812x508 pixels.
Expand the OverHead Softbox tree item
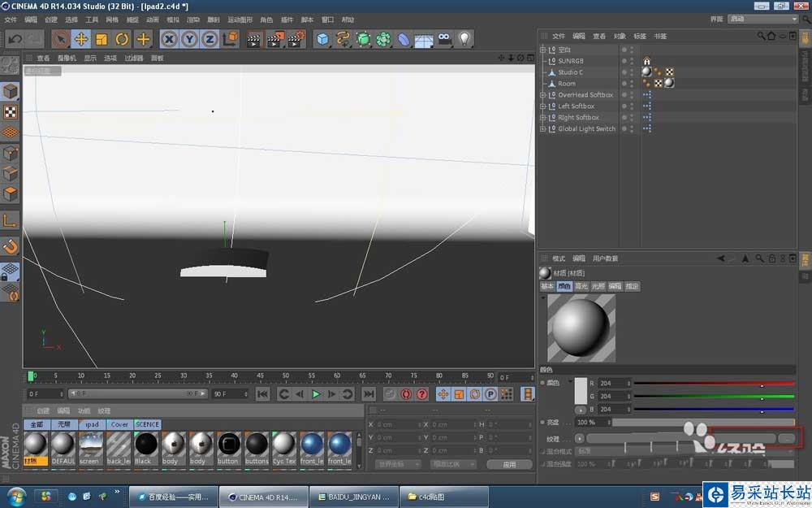click(543, 95)
